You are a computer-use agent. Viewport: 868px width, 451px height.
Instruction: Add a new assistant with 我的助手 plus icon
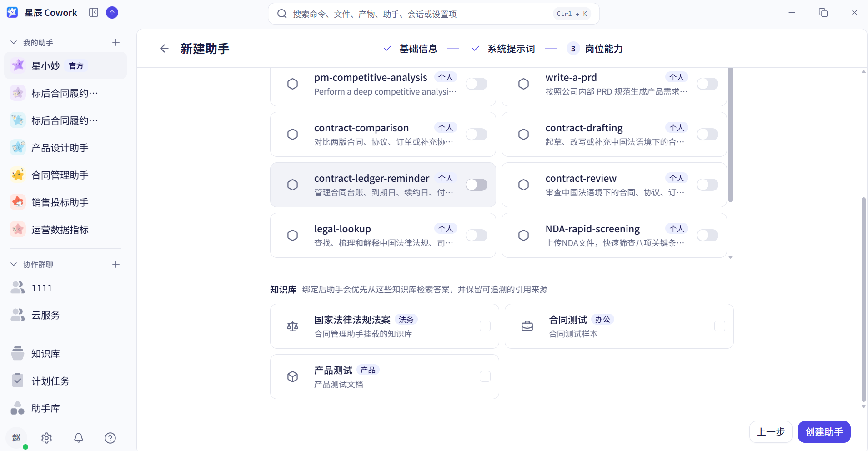point(116,42)
